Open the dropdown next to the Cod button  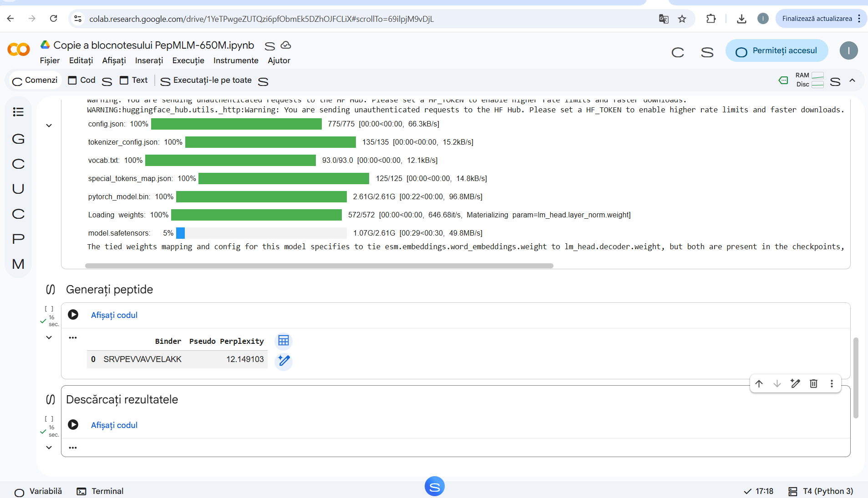click(107, 81)
